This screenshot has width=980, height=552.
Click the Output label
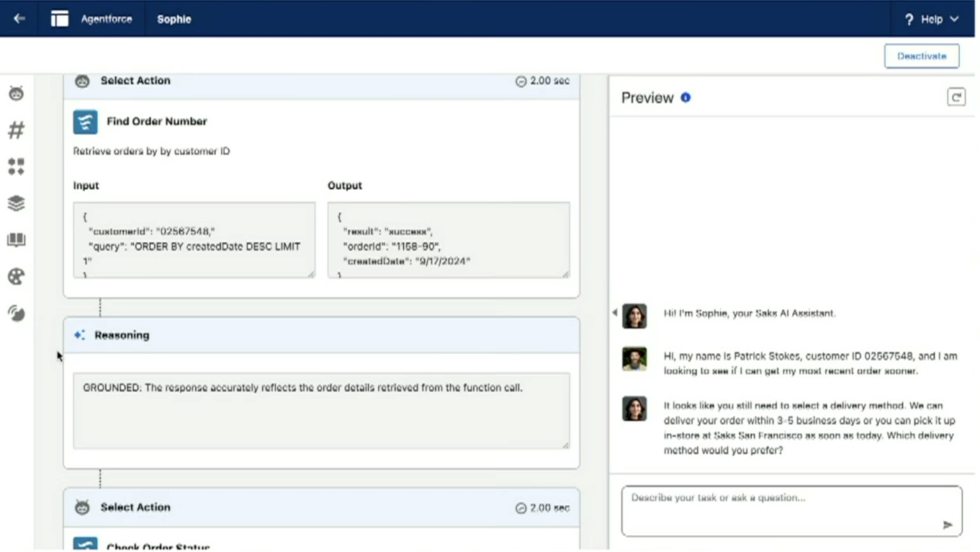(345, 185)
